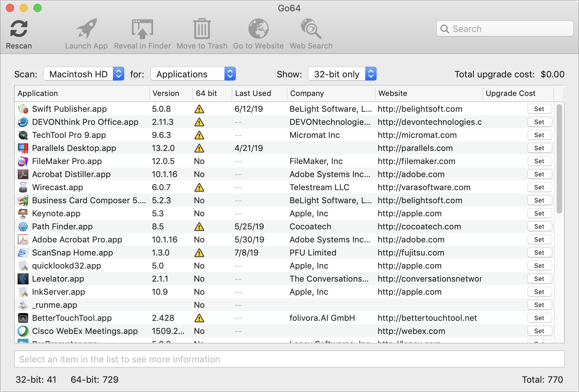Select the Cisco WebEx Meetings.app icon
The width and height of the screenshot is (579, 392).
coord(23,331)
